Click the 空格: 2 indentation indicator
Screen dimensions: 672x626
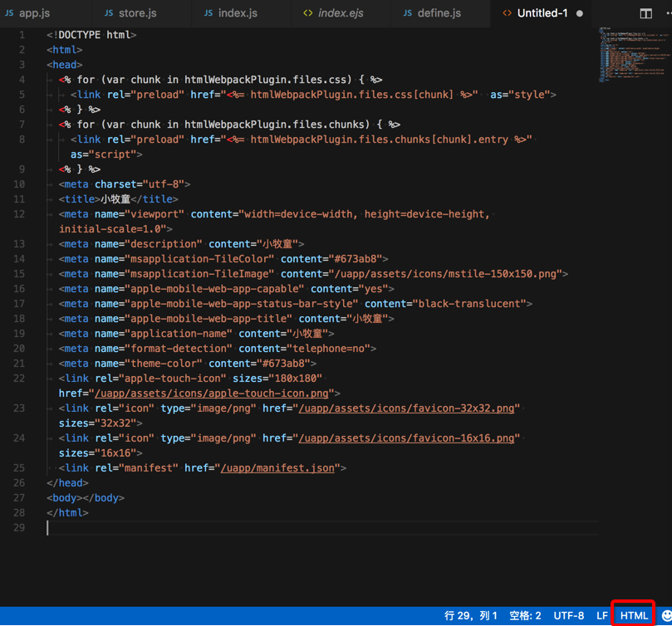tap(525, 616)
